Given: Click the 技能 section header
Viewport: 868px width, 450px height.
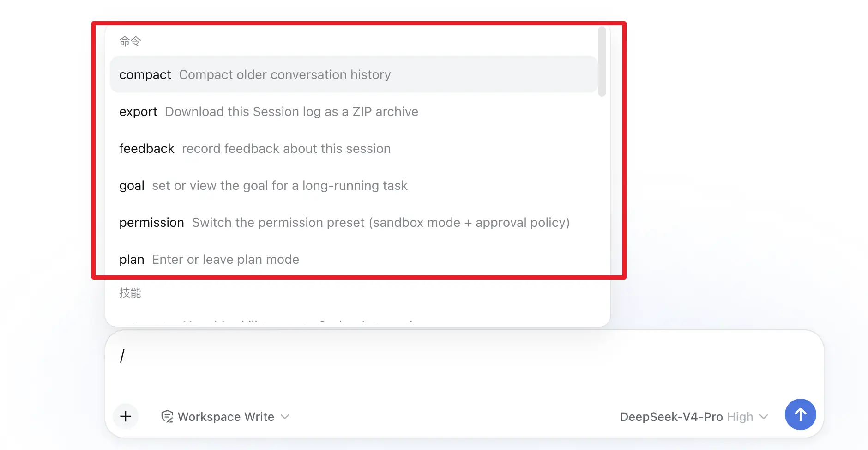Looking at the screenshot, I should coord(130,292).
